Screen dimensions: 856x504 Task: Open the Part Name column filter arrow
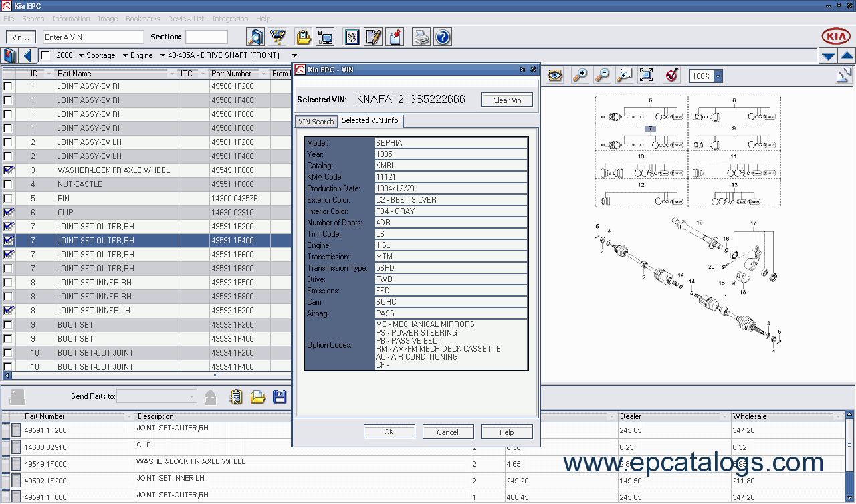tap(172, 74)
